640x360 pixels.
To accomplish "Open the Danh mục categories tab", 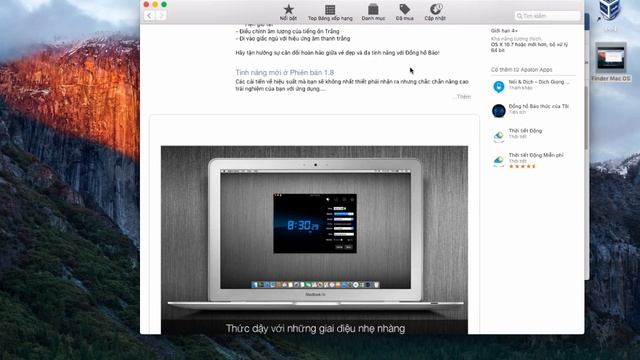I will point(373,12).
